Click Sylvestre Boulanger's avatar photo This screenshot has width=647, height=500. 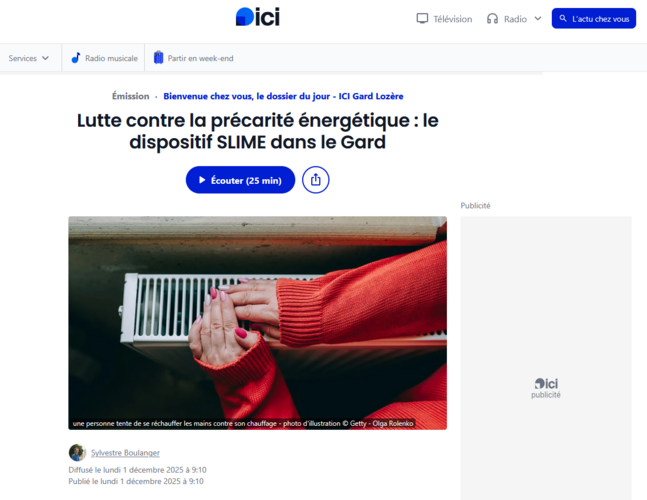77,453
